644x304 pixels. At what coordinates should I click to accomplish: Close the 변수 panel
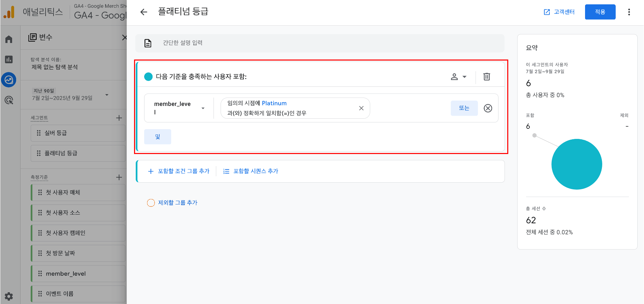click(x=124, y=37)
